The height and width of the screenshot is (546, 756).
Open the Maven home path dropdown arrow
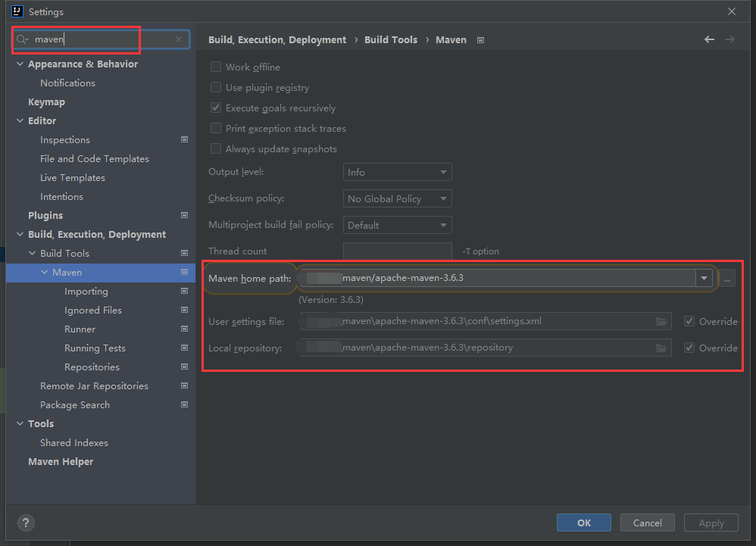[704, 278]
